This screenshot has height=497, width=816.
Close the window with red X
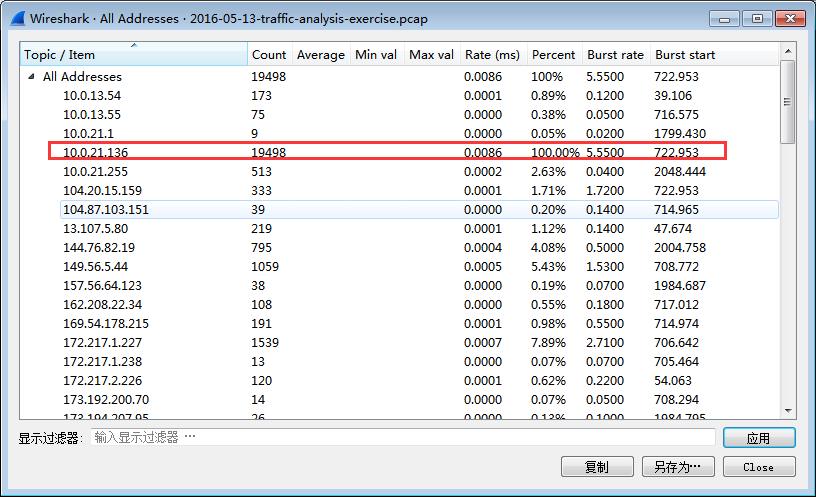click(790, 19)
